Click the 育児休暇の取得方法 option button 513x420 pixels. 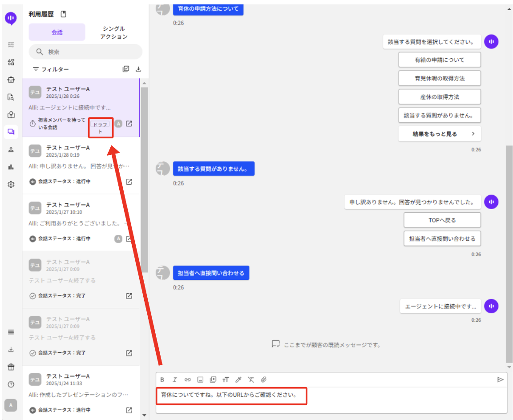(439, 78)
